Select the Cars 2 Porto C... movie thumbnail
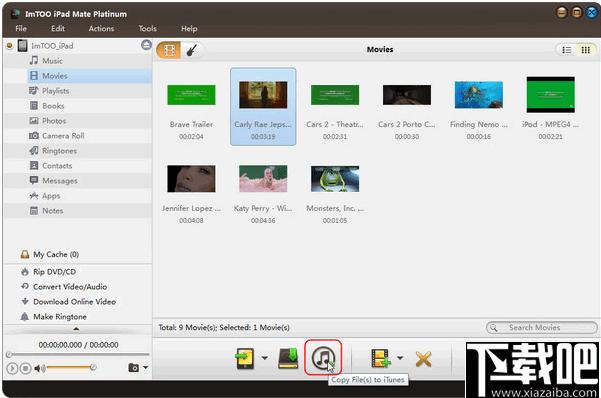The width and height of the screenshot is (601, 398). [x=407, y=95]
